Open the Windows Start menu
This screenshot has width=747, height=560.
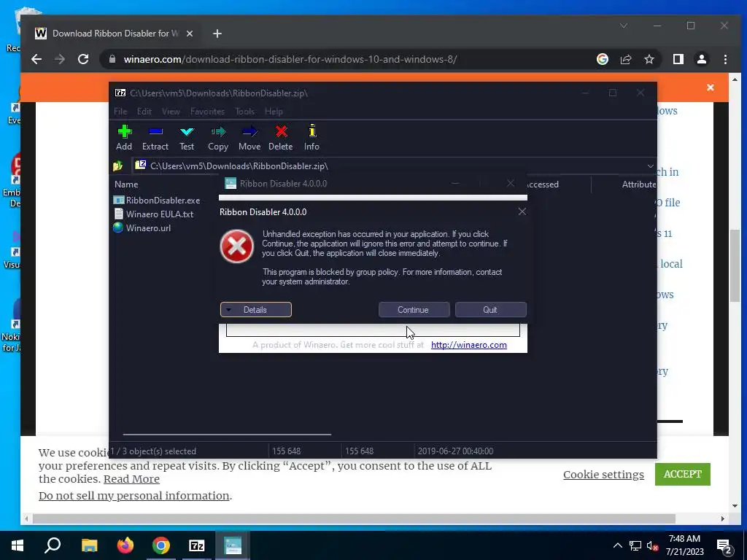coord(18,545)
